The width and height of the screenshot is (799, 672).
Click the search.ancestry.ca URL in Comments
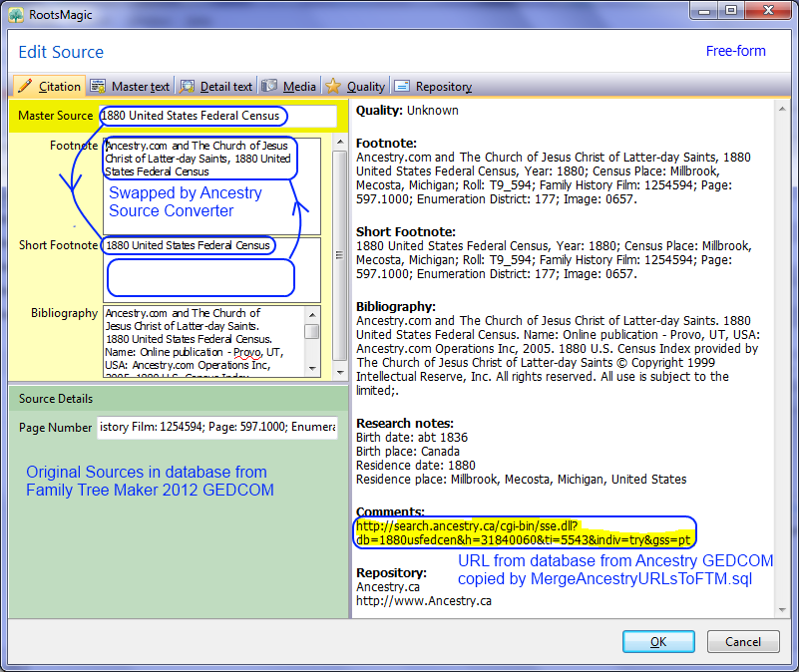pyautogui.click(x=524, y=532)
